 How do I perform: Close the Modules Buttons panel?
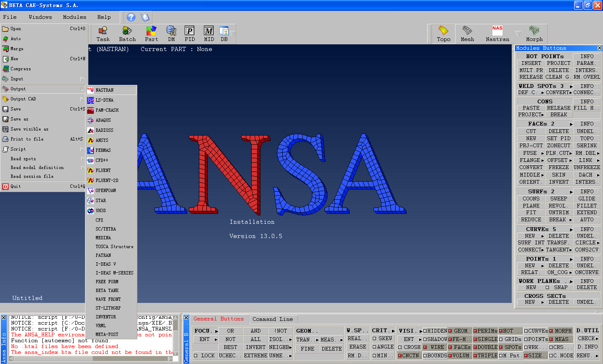point(599,48)
